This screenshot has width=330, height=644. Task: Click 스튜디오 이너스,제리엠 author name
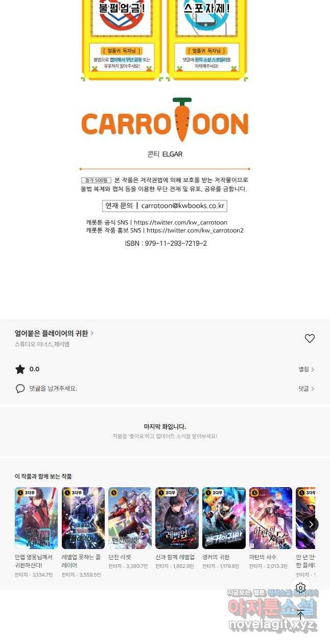[42, 344]
